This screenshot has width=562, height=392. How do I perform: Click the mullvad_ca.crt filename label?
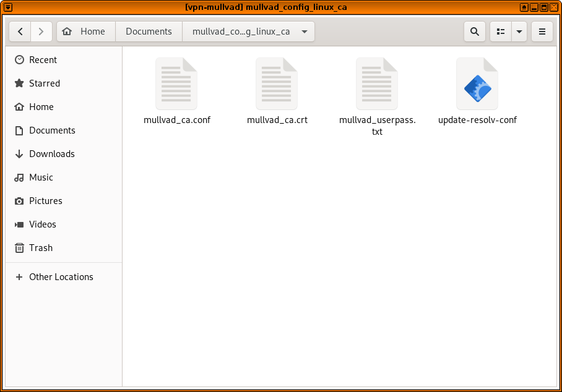(x=277, y=120)
